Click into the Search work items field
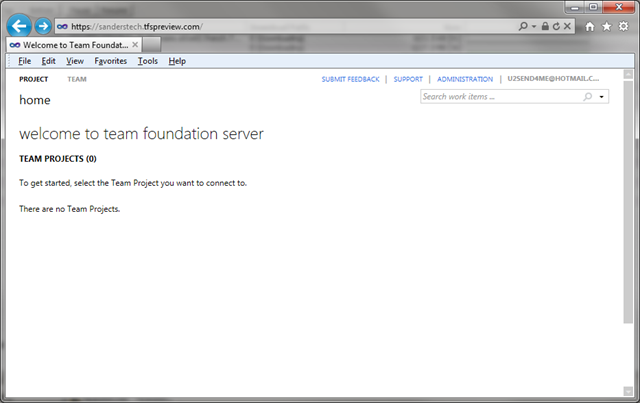The image size is (640, 403). point(498,97)
